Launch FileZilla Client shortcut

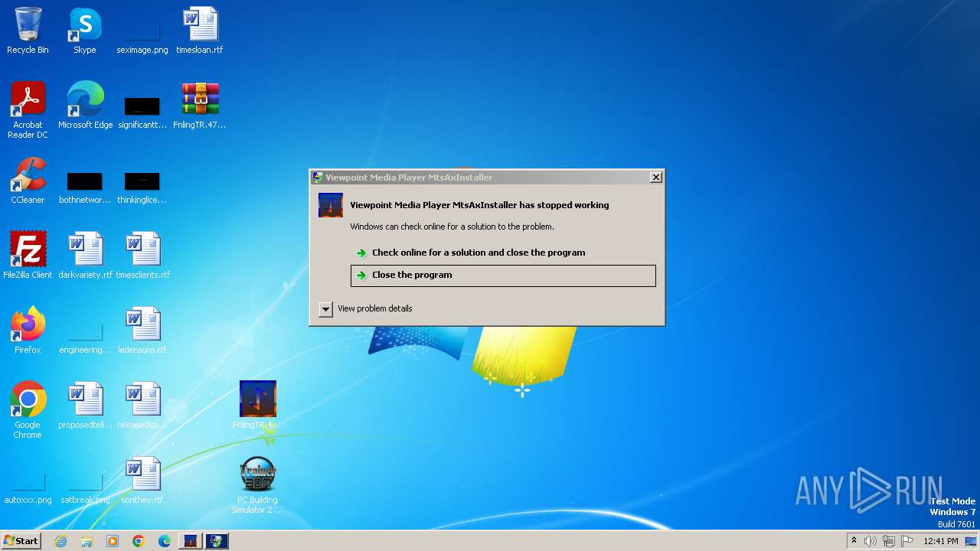coord(28,256)
